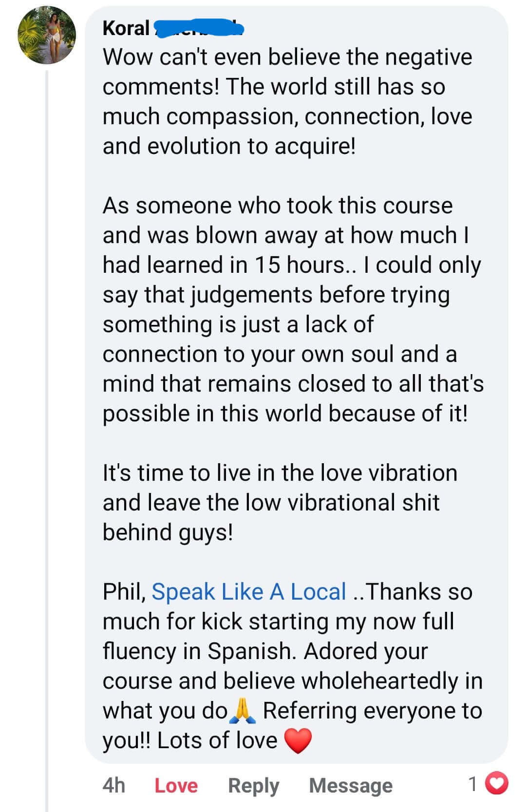The height and width of the screenshot is (812, 526).
Task: Click the vertical thread line under avatar
Action: 47,438
